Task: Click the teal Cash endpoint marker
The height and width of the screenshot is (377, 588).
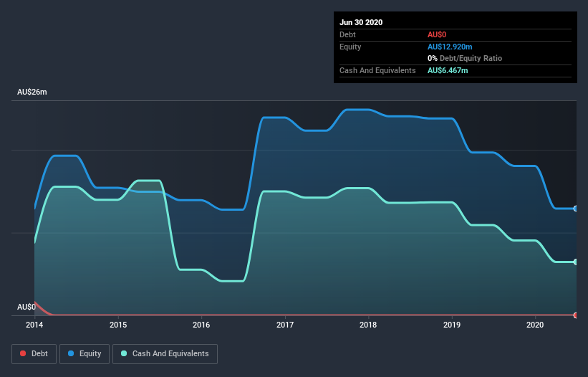Action: [576, 262]
